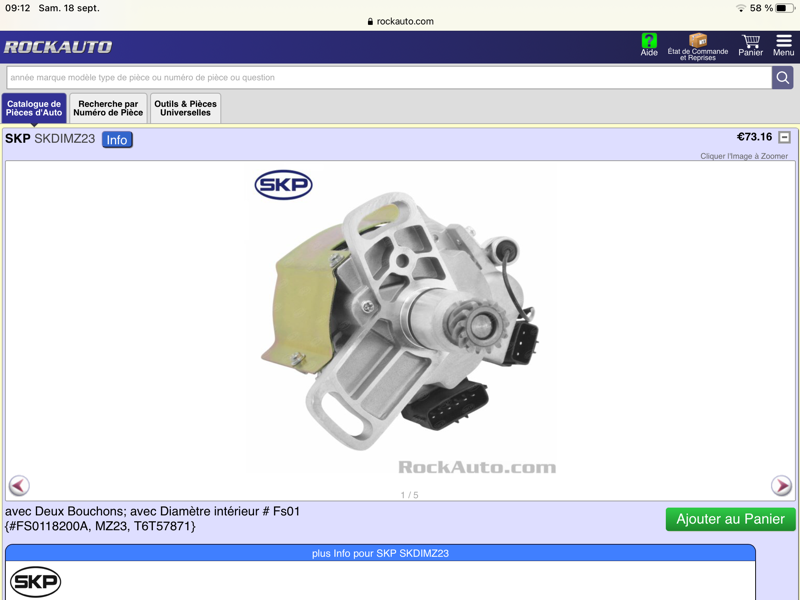Open the Panier shopping cart
Screen dimensions: 800x600
751,45
